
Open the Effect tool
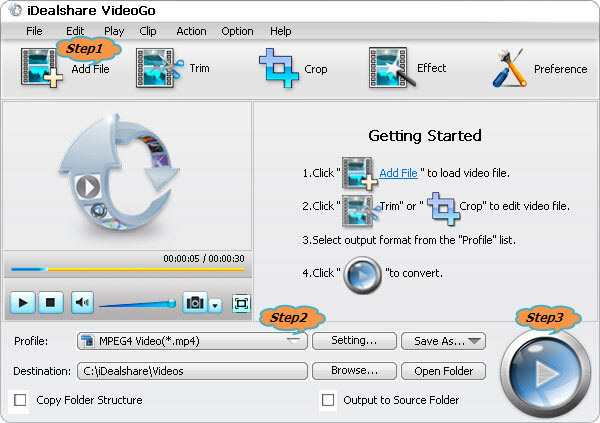point(392,68)
